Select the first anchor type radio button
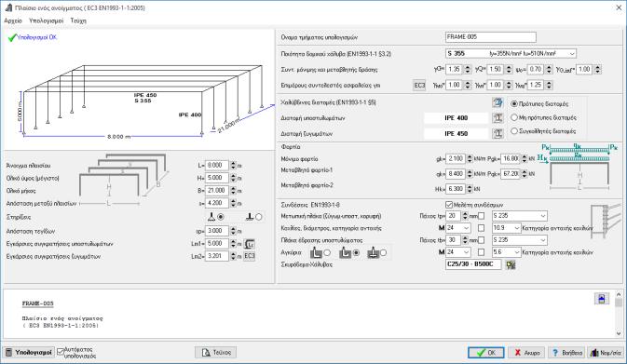The height and width of the screenshot is (364, 627). tap(327, 252)
